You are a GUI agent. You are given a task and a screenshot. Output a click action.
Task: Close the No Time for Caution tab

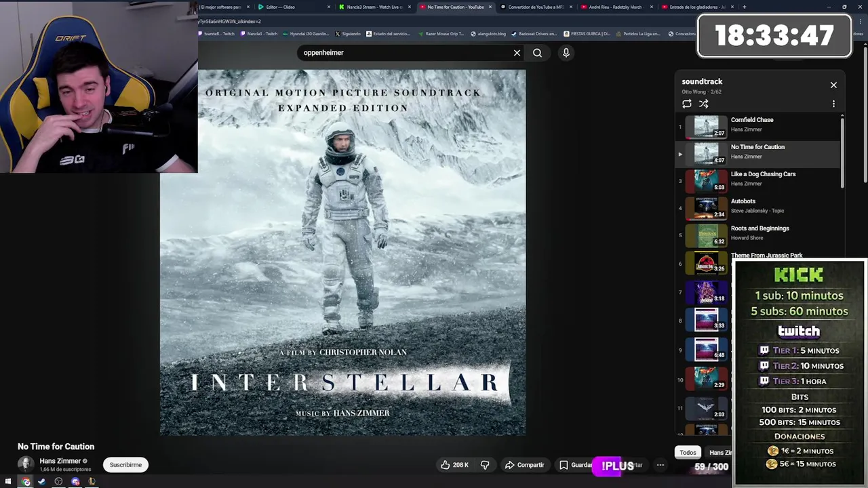coord(490,7)
